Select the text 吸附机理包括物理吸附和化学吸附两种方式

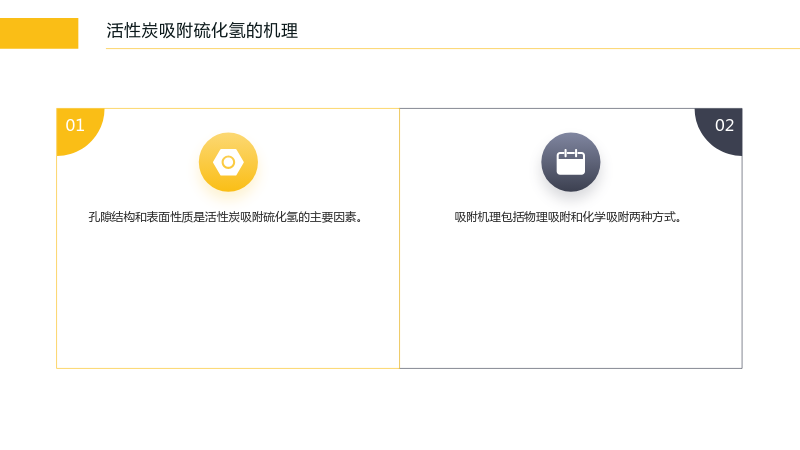[x=568, y=217]
